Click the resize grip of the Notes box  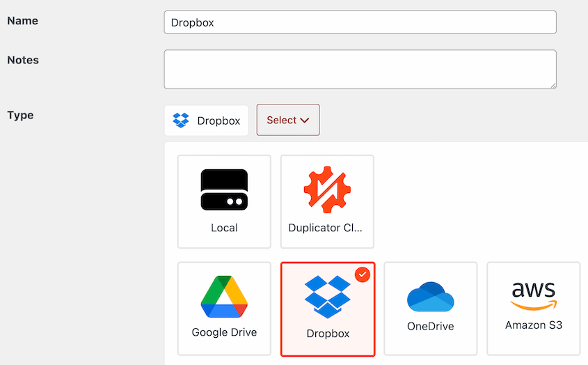[553, 86]
